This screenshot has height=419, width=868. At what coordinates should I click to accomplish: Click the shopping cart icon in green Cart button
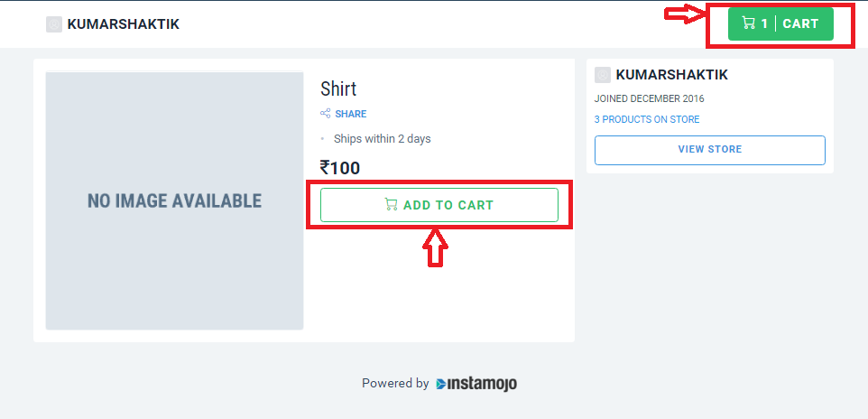coord(748,23)
